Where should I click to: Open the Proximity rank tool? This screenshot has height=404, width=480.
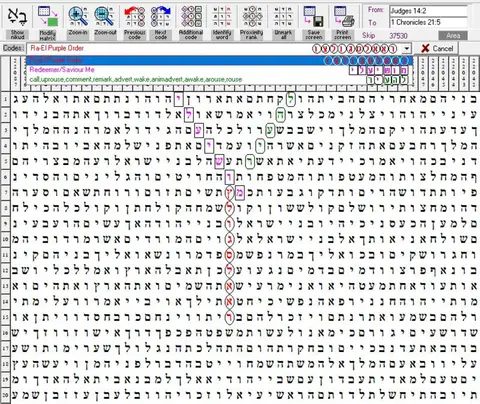pyautogui.click(x=252, y=21)
